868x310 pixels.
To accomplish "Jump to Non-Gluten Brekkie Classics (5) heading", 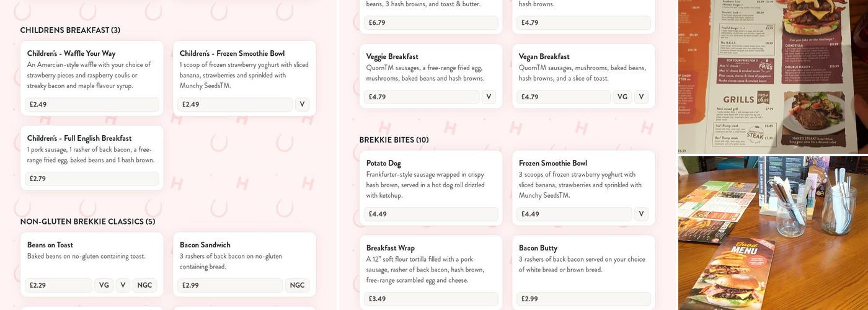I will coord(87,222).
